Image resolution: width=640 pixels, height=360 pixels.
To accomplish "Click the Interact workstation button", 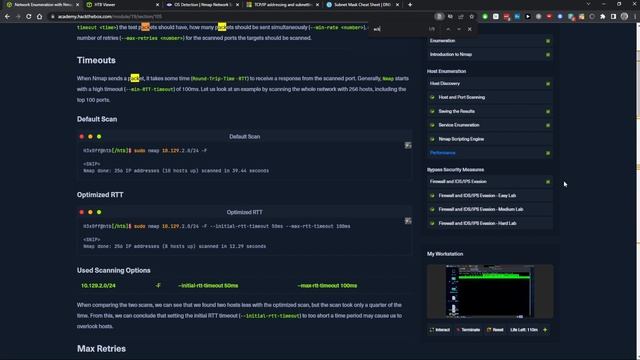I will [x=440, y=330].
